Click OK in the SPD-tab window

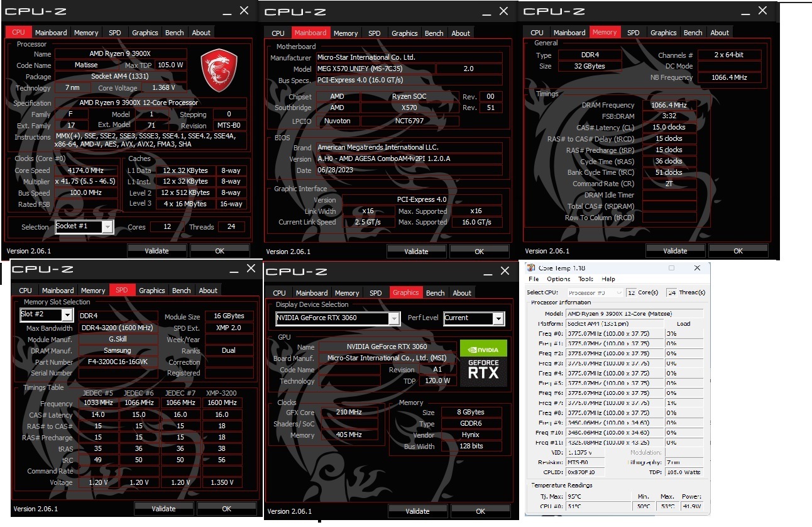[x=226, y=508]
